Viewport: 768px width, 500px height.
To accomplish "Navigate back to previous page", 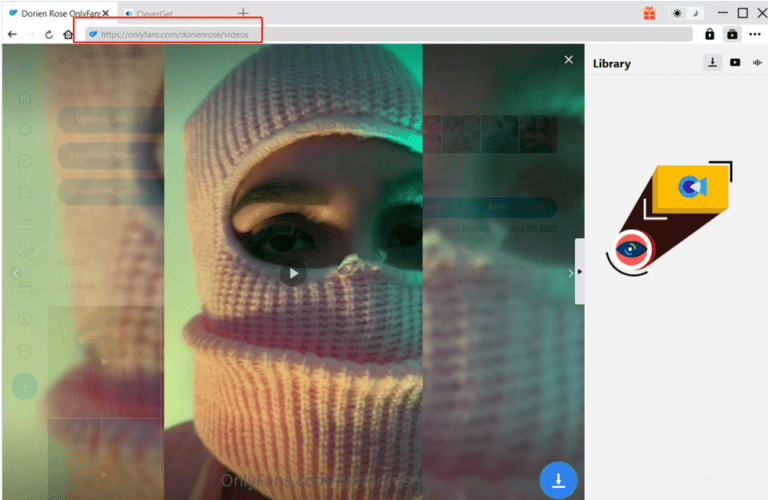I will (x=12, y=34).
